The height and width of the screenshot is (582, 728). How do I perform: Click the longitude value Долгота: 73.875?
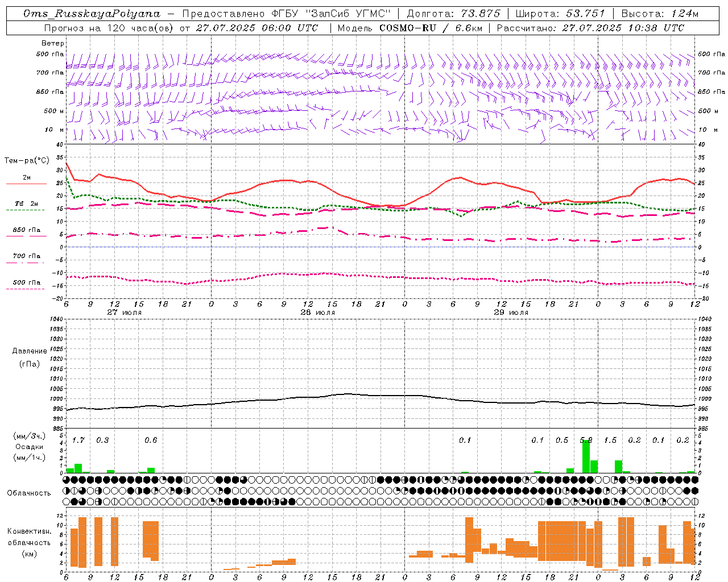tap(454, 14)
